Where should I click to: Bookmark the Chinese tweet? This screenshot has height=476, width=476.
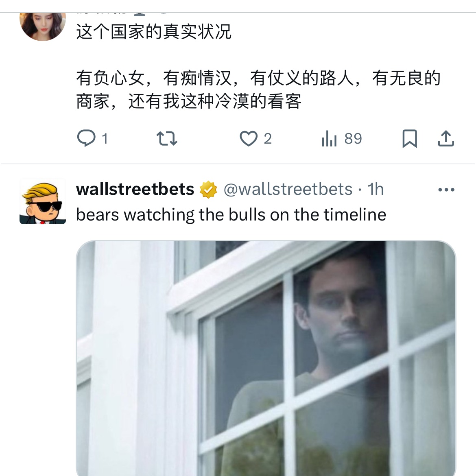[x=410, y=138]
